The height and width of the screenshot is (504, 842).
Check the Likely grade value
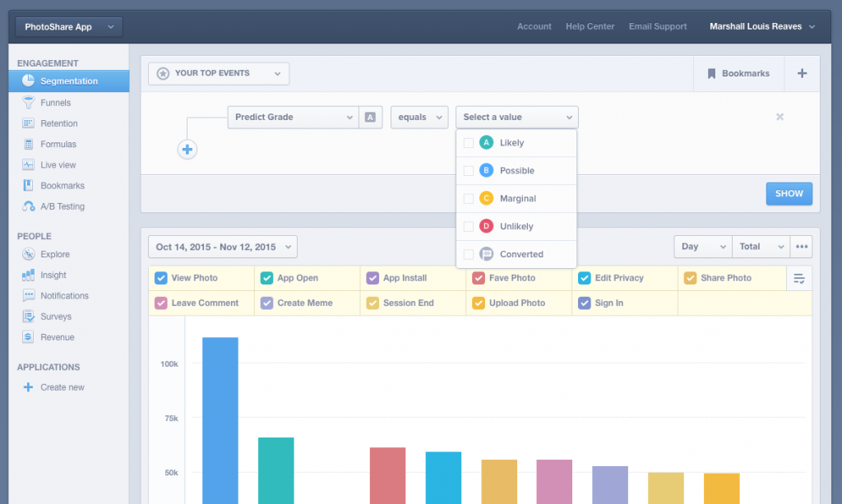[x=467, y=142]
